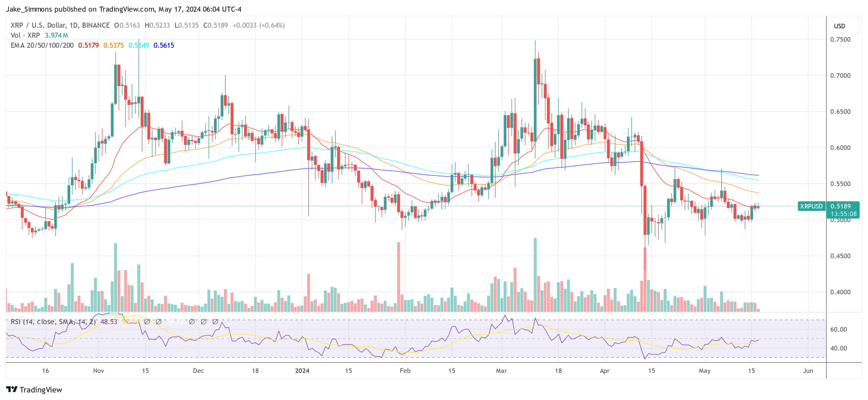
Task: Click the change value +0.0033 (+0.64%)
Action: point(259,25)
